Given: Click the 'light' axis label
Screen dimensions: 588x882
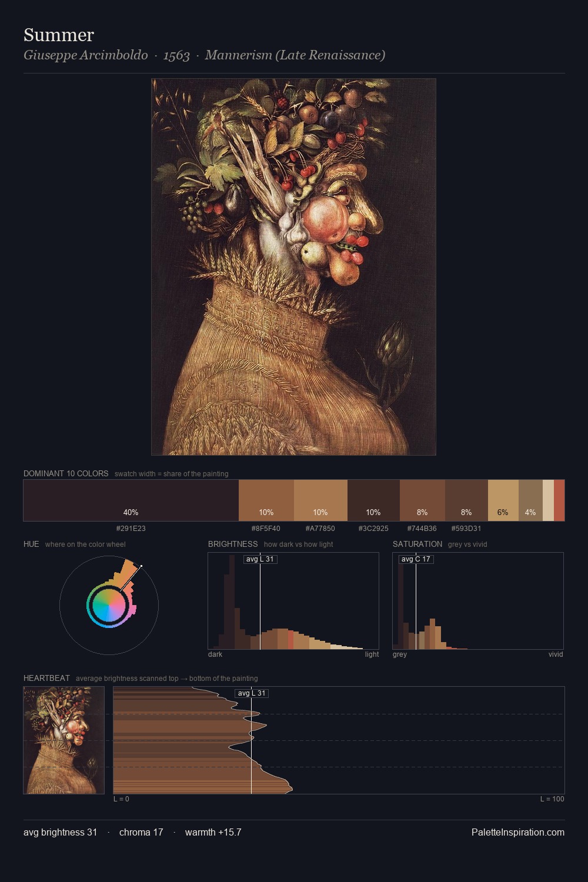Looking at the screenshot, I should point(372,654).
